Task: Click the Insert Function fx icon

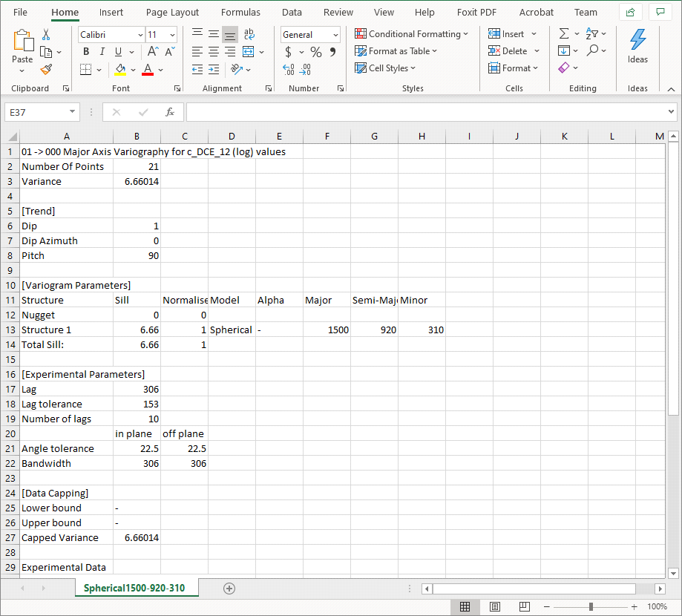Action: click(170, 112)
